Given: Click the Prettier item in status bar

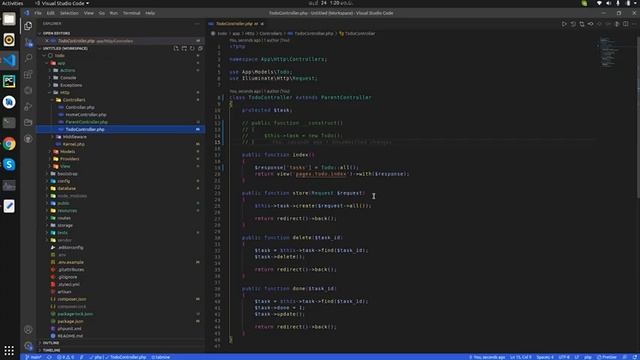Looking at the screenshot, I should (x=607, y=357).
